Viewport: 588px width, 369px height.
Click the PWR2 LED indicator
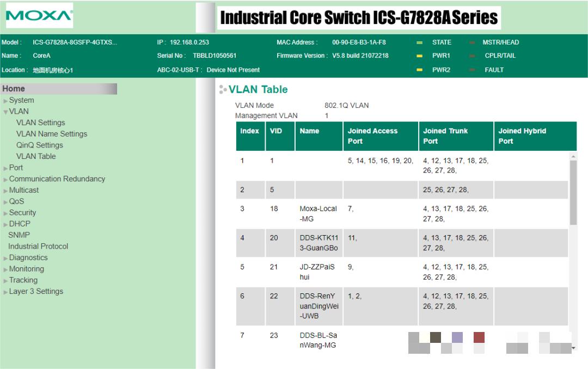(420, 70)
